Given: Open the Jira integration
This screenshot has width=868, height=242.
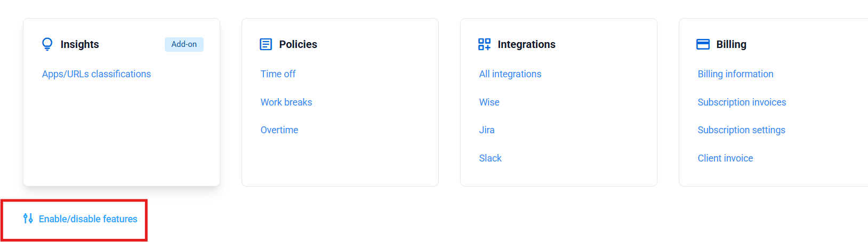Looking at the screenshot, I should pos(487,130).
